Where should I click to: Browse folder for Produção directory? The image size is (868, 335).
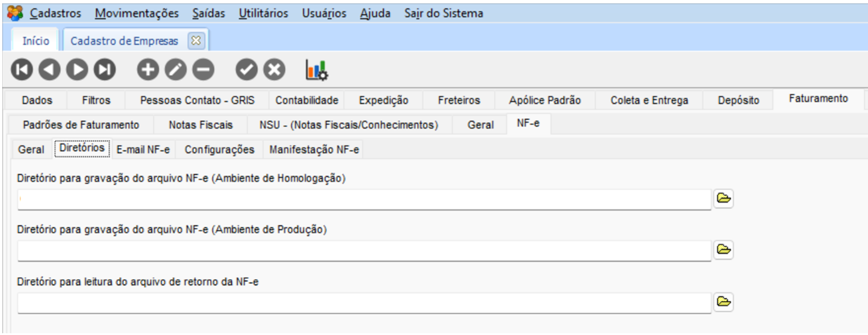(723, 250)
